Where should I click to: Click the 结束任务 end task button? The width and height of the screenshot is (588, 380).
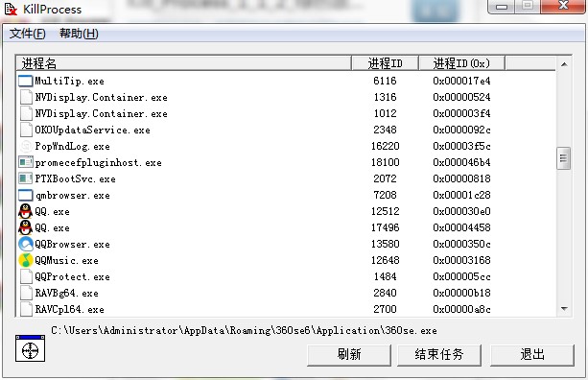pos(438,354)
